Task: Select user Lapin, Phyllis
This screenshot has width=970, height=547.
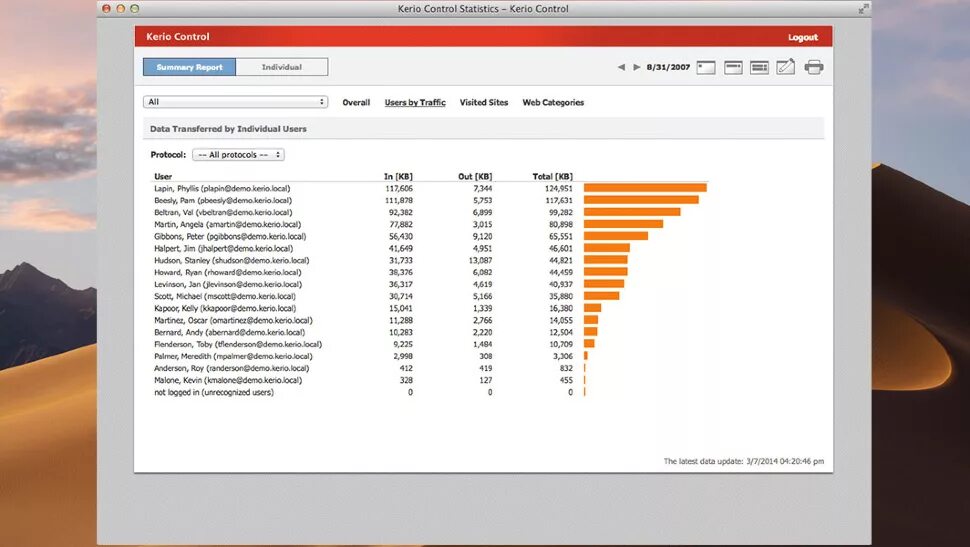Action: pos(222,188)
